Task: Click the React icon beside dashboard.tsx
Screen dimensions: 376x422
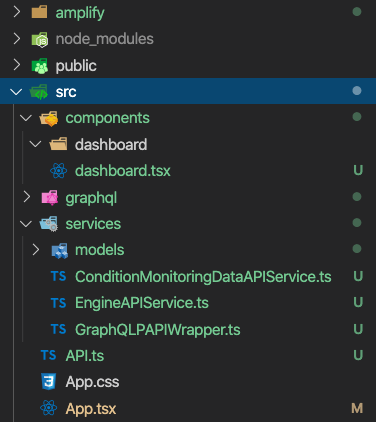Action: 59,171
